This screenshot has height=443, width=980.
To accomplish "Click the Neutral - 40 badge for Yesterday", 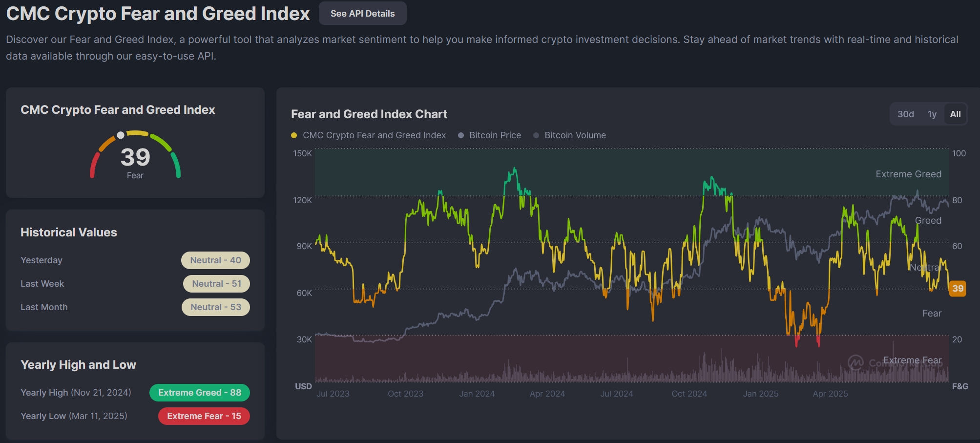I will (215, 260).
